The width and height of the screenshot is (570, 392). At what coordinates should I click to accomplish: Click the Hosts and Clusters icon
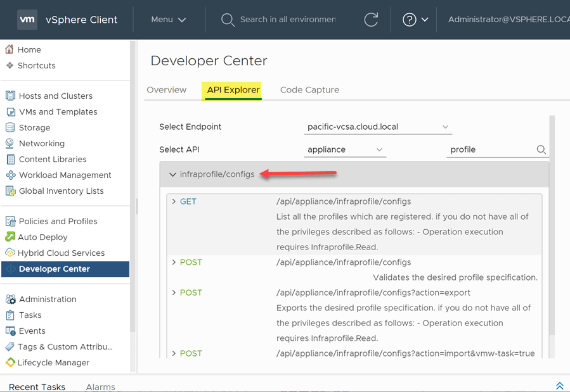11,96
